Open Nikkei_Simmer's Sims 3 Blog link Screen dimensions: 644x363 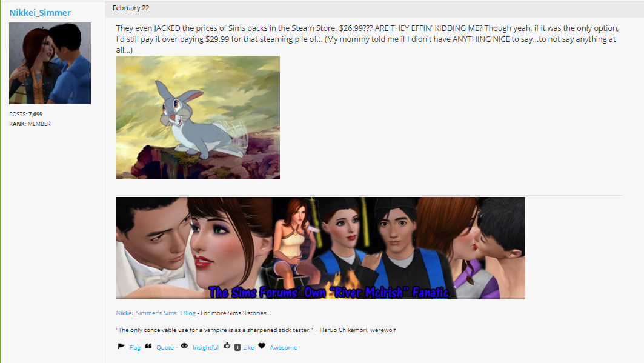[156, 313]
